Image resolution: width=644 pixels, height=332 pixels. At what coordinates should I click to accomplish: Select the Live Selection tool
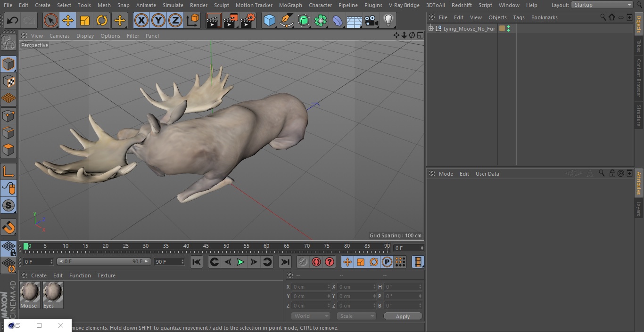pos(50,20)
